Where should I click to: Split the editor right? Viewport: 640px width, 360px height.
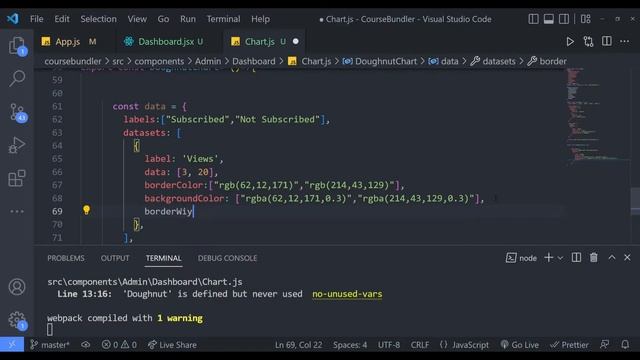pyautogui.click(x=607, y=41)
